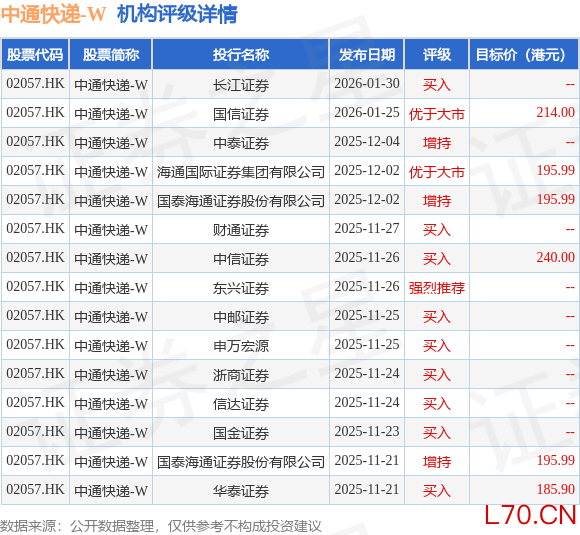Screen dimensions: 580x535
Task: Click 02057.HK in the 长江证券 row
Action: [x=35, y=84]
